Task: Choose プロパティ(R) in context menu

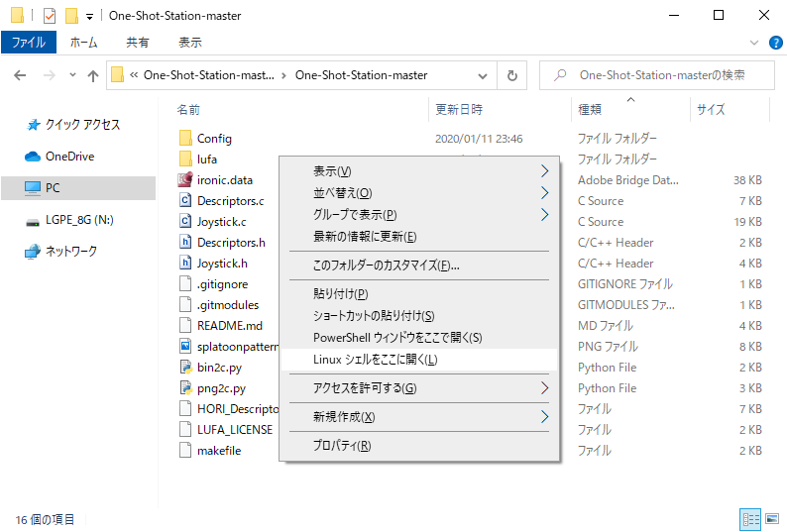Action: point(419,446)
